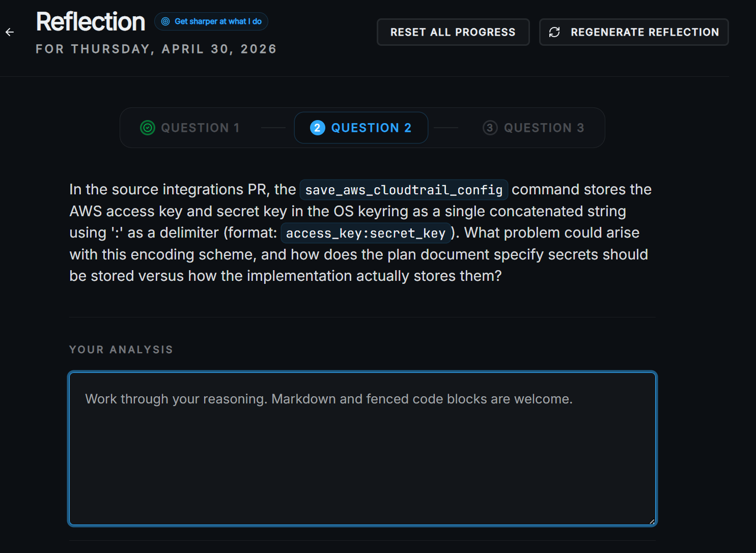Grab the text area resize handle
Screen dimensions: 756x553
pos(652,521)
